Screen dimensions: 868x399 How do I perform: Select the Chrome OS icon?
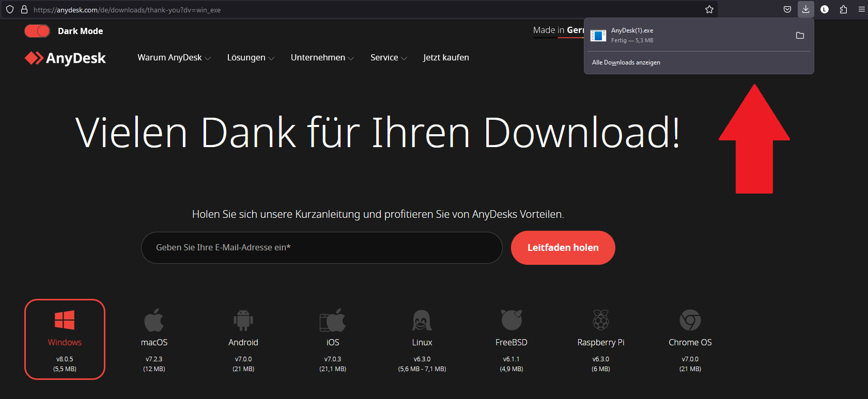pos(690,321)
